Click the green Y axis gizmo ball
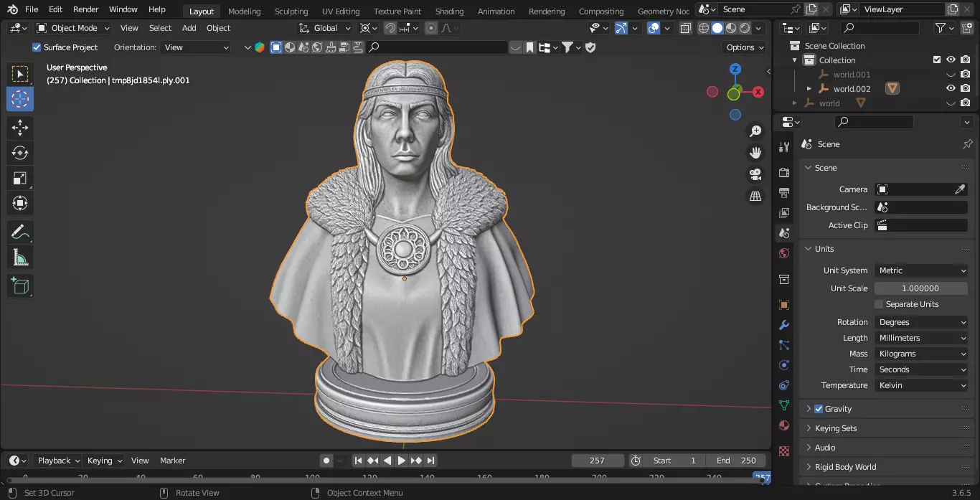The height and width of the screenshot is (500, 980). (733, 94)
